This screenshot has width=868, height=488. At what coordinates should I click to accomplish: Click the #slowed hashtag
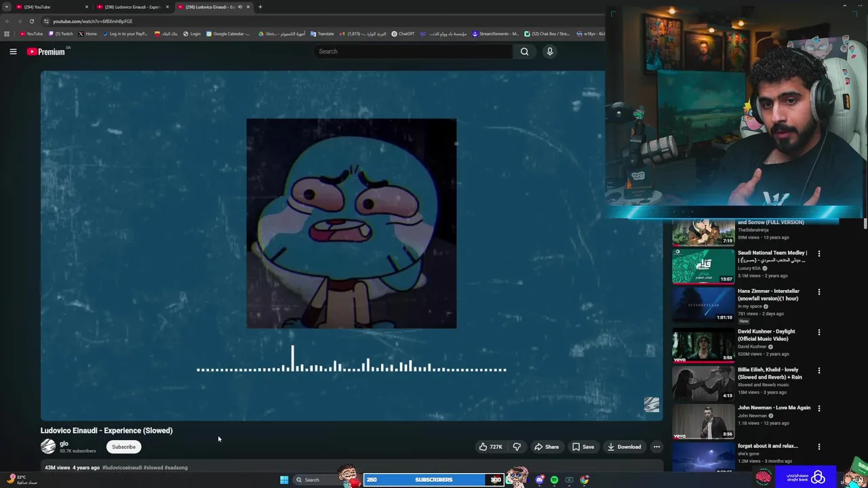pyautogui.click(x=153, y=468)
